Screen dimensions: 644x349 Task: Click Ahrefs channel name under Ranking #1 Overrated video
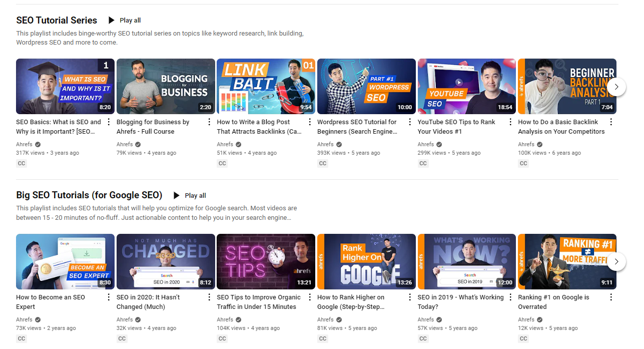click(x=526, y=319)
